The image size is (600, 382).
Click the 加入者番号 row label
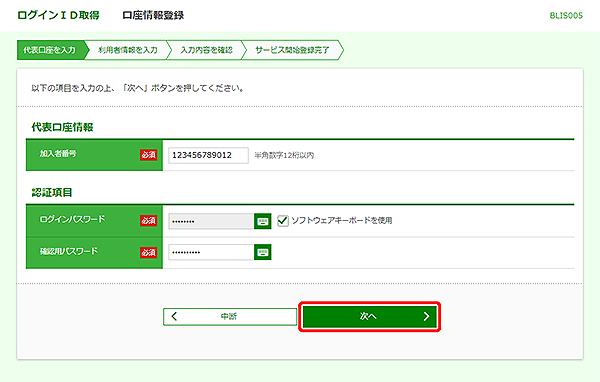point(58,154)
